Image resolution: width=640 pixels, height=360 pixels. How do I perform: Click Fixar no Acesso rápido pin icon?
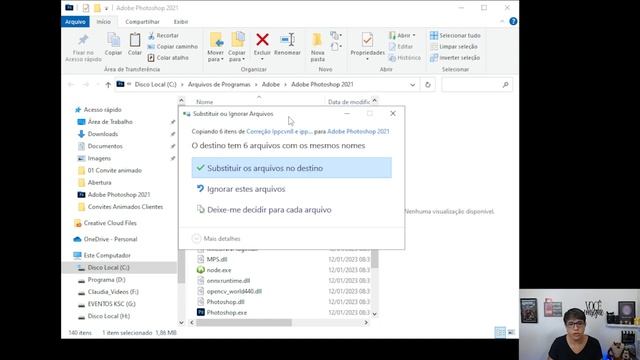(83, 40)
